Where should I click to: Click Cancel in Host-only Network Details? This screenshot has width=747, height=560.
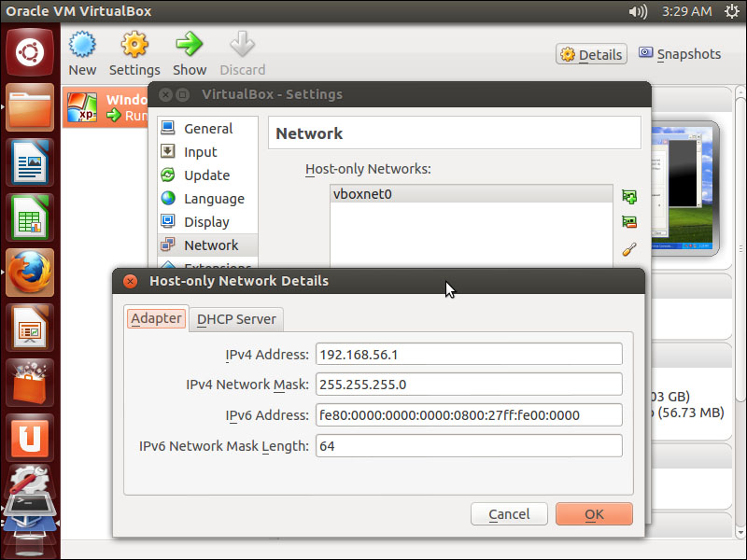coord(509,514)
